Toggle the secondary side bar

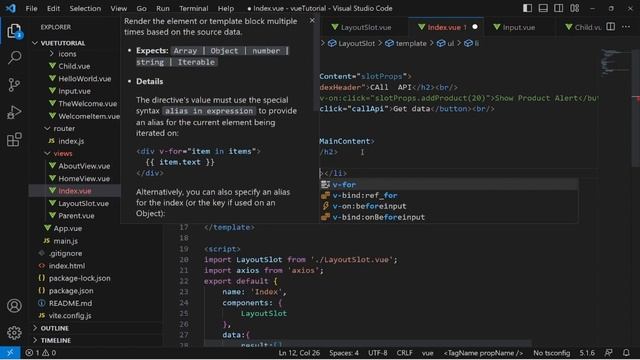(x=558, y=8)
